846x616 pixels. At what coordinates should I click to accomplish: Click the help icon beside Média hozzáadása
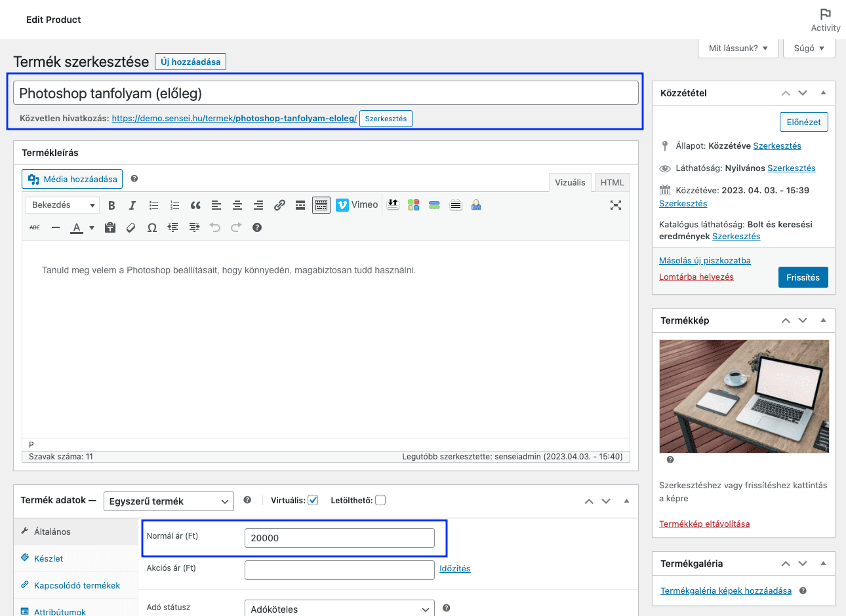click(x=134, y=178)
